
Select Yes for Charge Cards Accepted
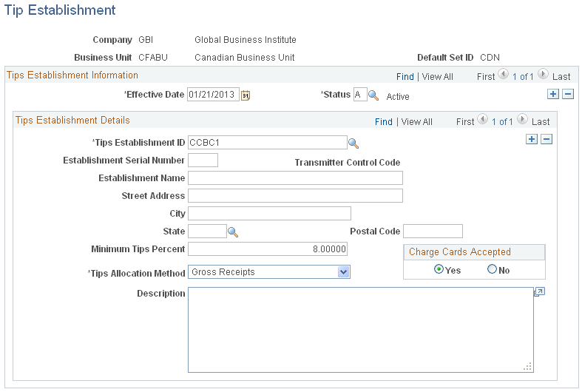click(x=439, y=269)
